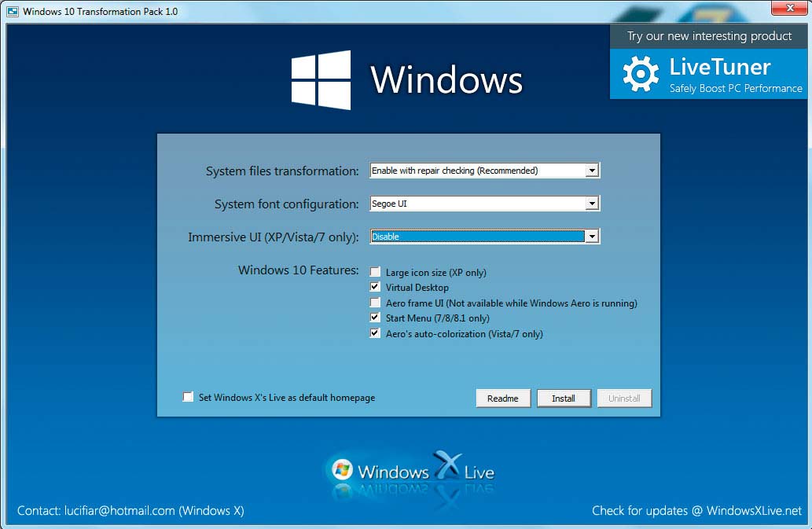Click the Segoe UI font combo box
The width and height of the screenshot is (812, 529).
click(x=485, y=204)
